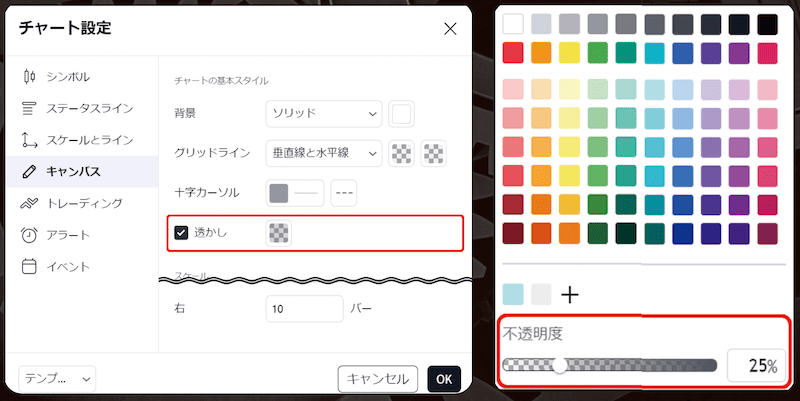Select the yellow swatch in the second row
The height and width of the screenshot is (401, 800).
(x=569, y=53)
